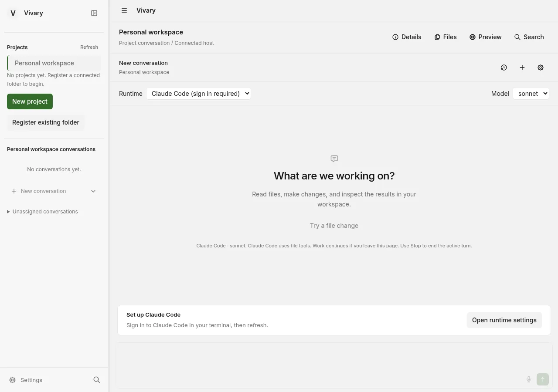Refresh the Projects list
The image size is (558, 392).
point(89,47)
